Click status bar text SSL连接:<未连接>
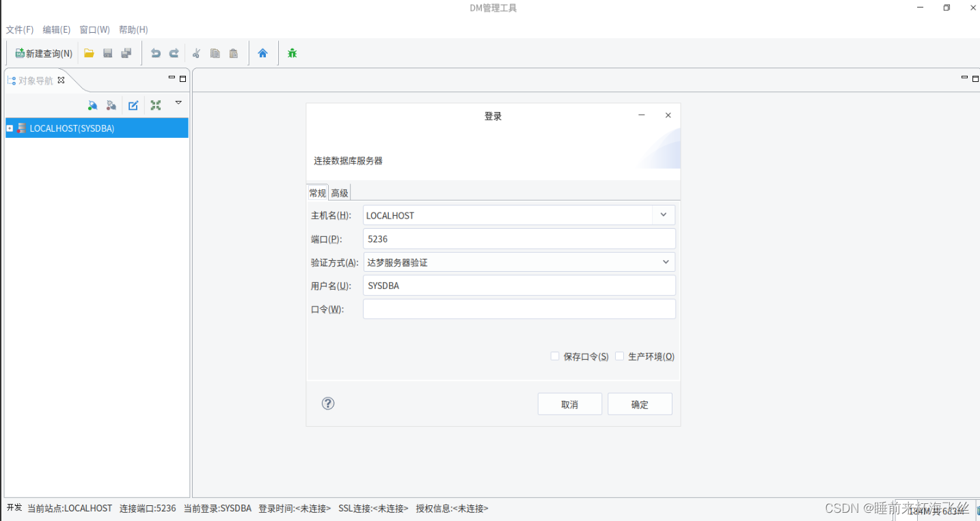The image size is (980, 521). 373,509
